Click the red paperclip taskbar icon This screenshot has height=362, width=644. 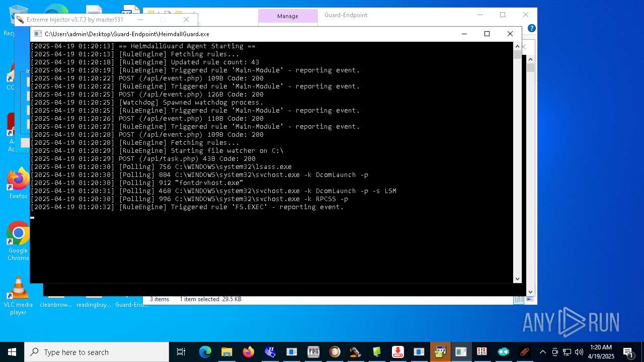coord(524,352)
